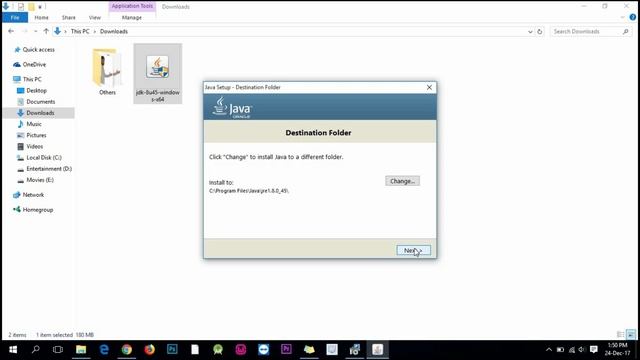The width and height of the screenshot is (640, 360).
Task: Click the install path C:\Program Files\Java text
Action: 249,191
